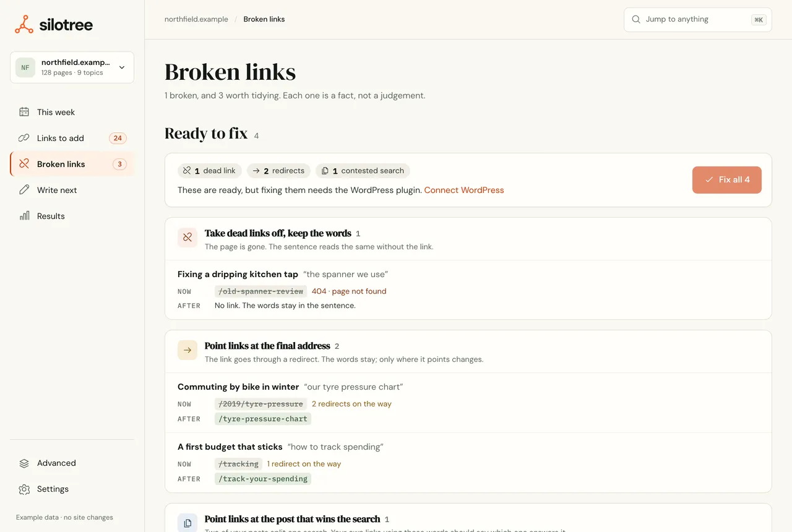This screenshot has height=532, width=792.
Task: Focus the Jump to anything search field
Action: pos(697,19)
